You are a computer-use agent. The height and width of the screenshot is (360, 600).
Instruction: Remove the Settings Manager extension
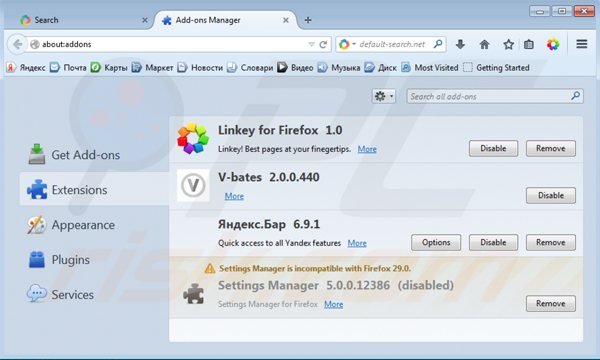click(551, 303)
